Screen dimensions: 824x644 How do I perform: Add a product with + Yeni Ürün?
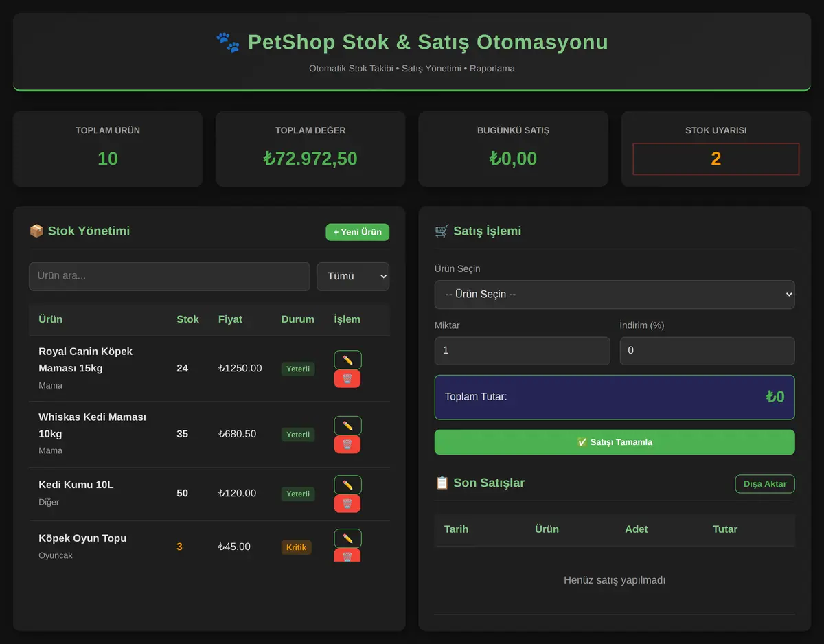coord(357,232)
